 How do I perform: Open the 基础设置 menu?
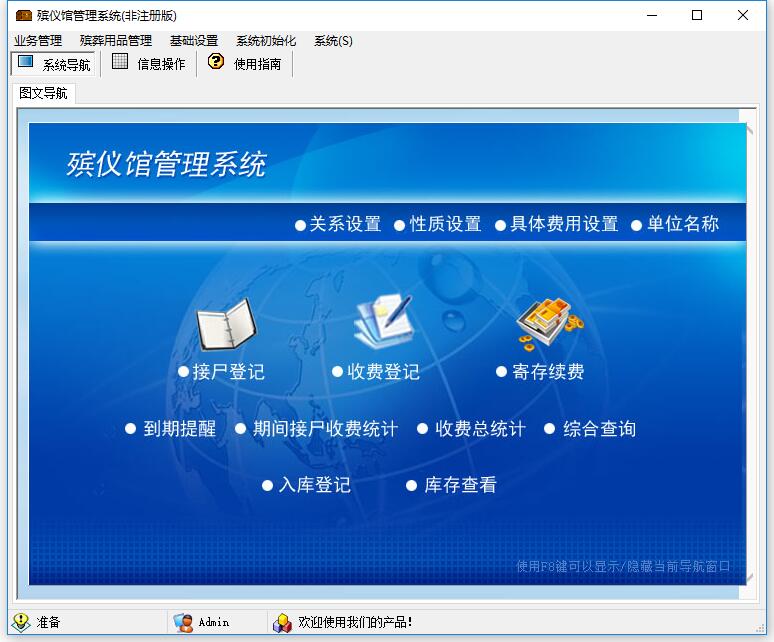point(194,40)
